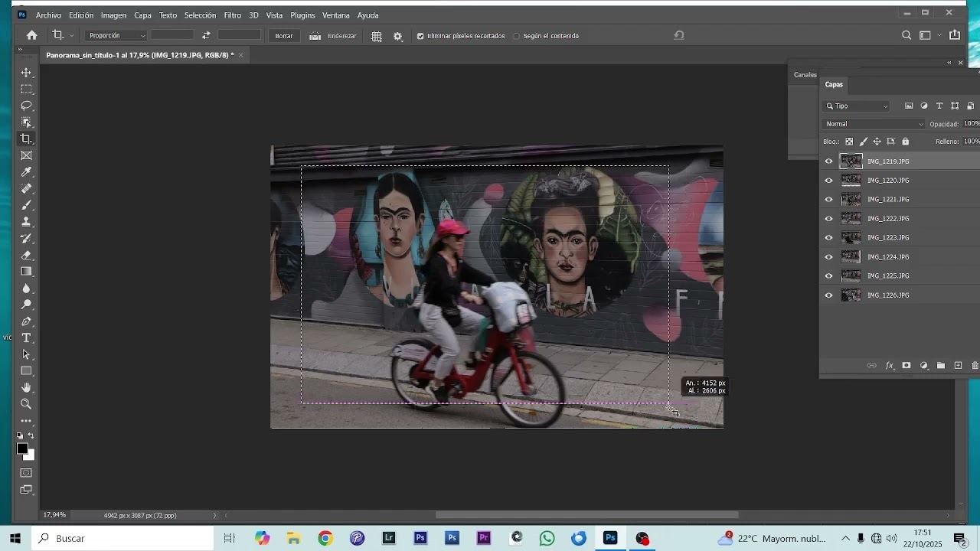Open the Edición menu
The height and width of the screenshot is (551, 980).
[x=80, y=15]
